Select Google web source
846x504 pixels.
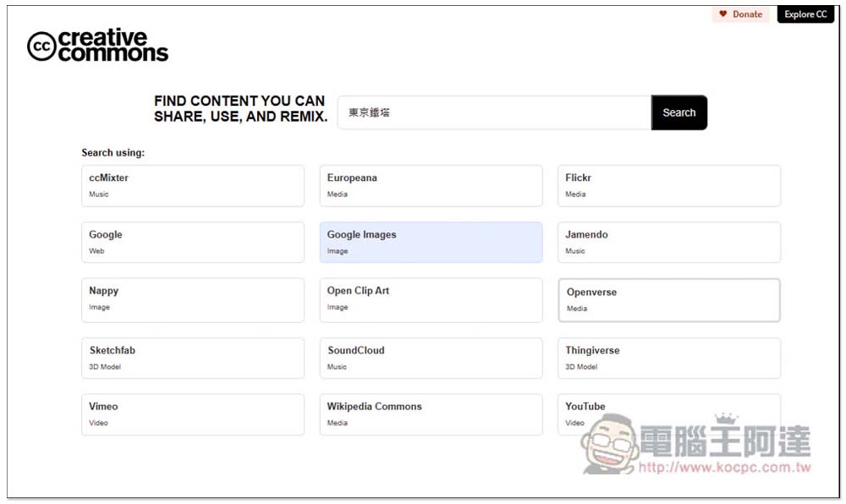tap(193, 243)
